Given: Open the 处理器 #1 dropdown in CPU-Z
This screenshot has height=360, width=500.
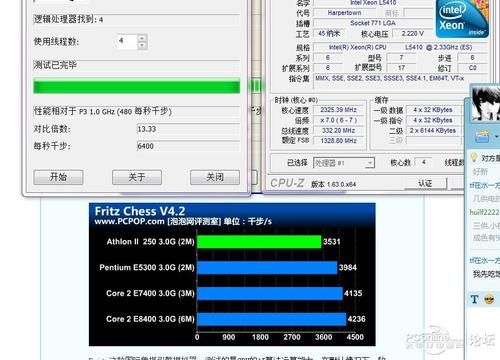Looking at the screenshot, I should point(344,163).
